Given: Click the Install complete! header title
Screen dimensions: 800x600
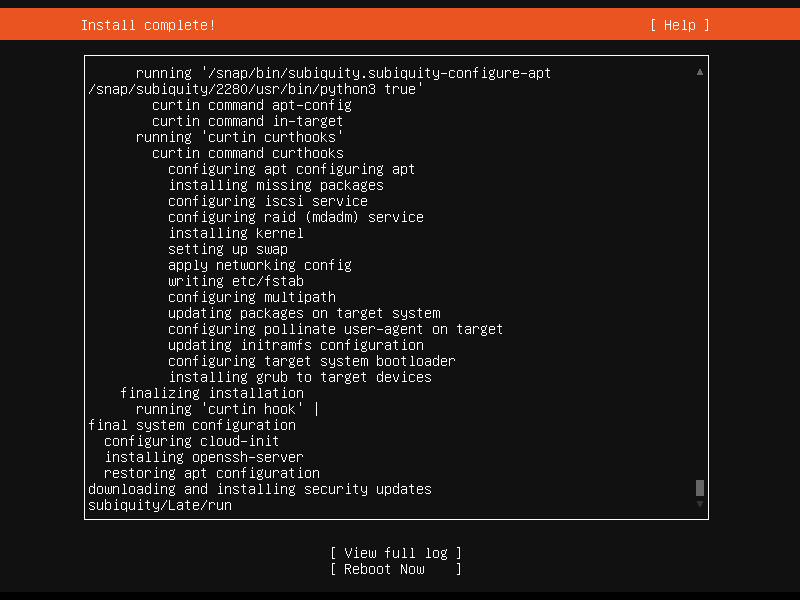Looking at the screenshot, I should pos(148,25).
